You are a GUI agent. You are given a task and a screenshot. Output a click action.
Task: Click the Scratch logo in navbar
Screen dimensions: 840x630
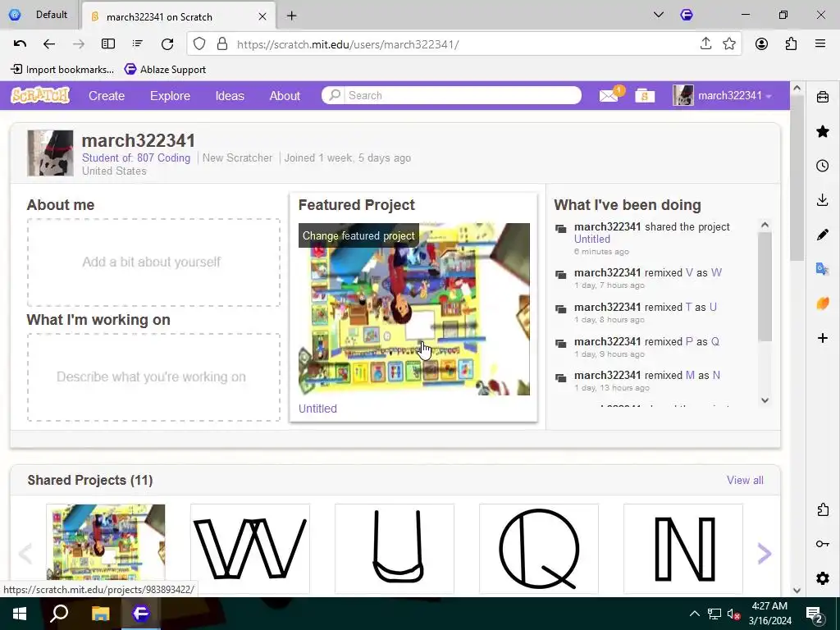click(x=40, y=95)
